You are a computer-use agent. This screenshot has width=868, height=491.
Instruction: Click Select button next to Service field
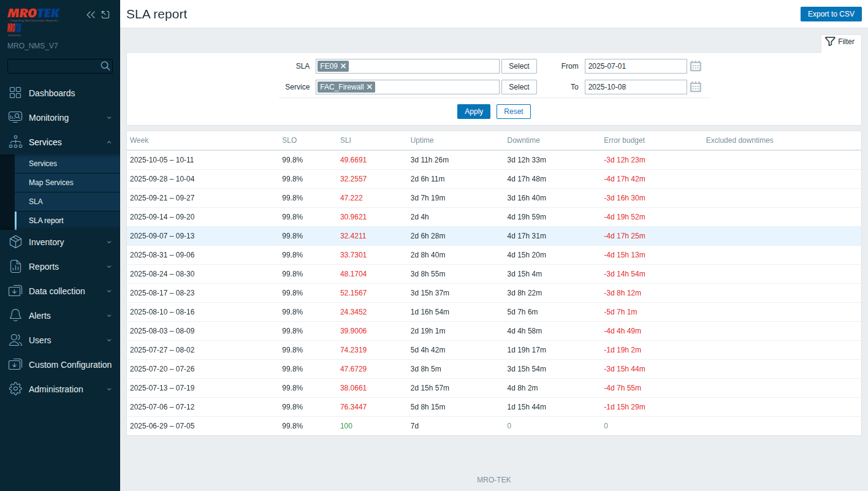[519, 87]
